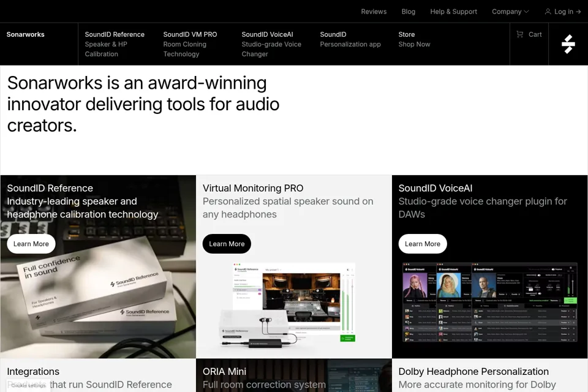588x392 pixels.
Task: Open Cookie settings
Action: point(28,385)
